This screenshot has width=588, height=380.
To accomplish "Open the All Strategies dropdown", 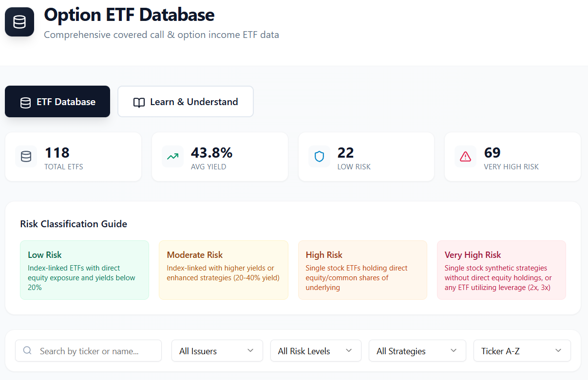I will pyautogui.click(x=417, y=350).
